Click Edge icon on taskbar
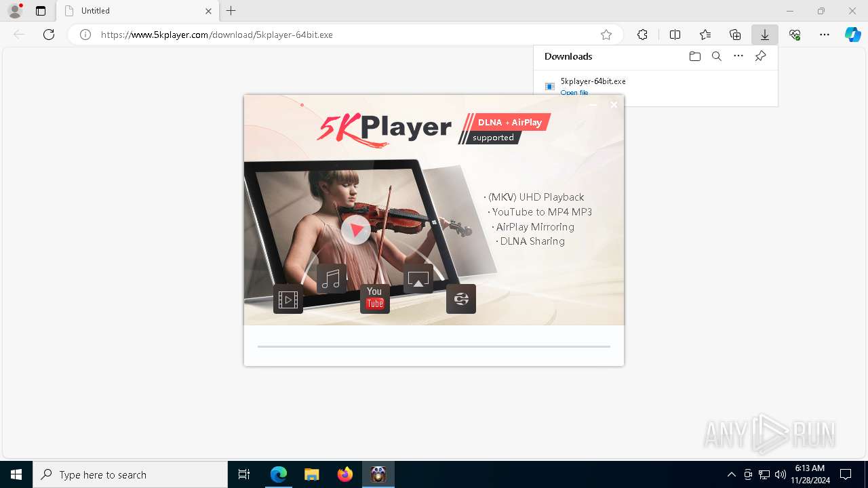 click(x=279, y=474)
